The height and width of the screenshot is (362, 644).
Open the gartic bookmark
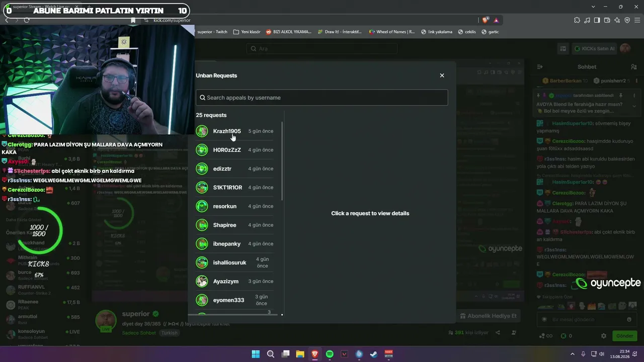[490, 32]
